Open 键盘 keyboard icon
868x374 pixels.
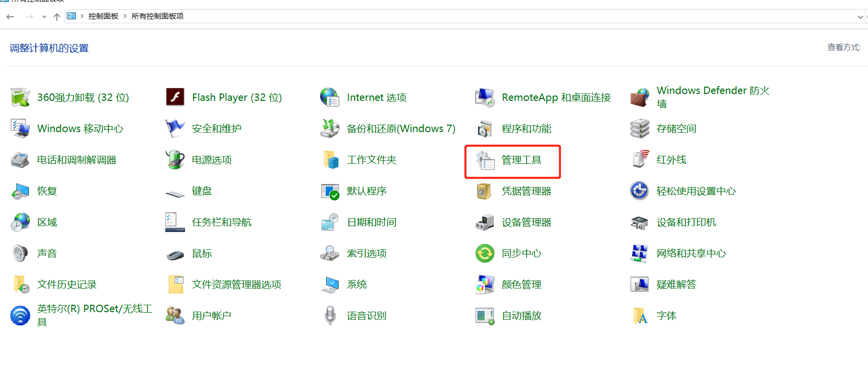pyautogui.click(x=175, y=193)
